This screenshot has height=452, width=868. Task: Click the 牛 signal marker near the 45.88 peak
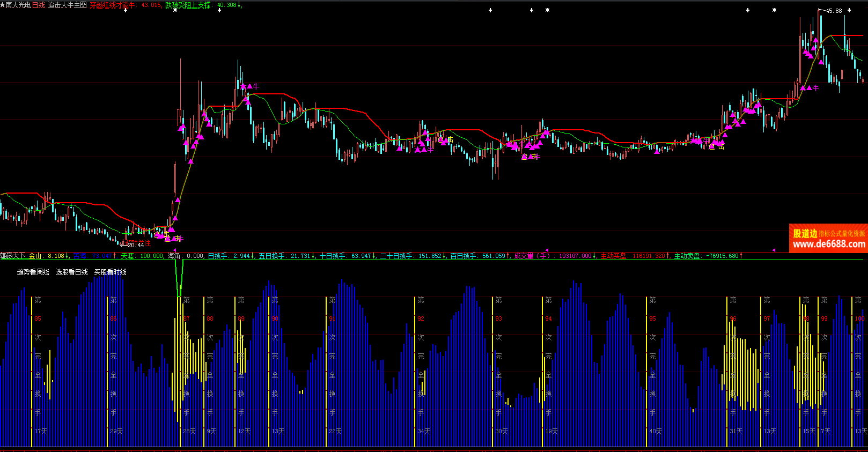pos(815,88)
